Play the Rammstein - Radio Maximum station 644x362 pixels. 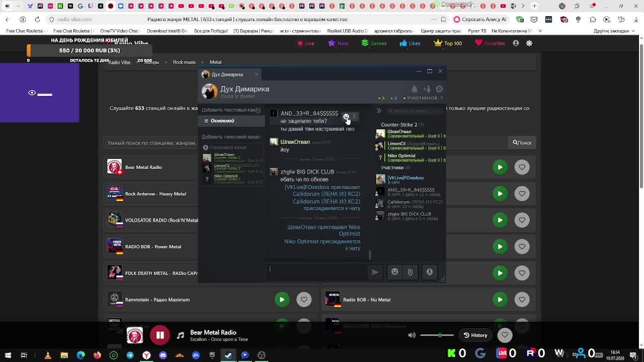[282, 300]
